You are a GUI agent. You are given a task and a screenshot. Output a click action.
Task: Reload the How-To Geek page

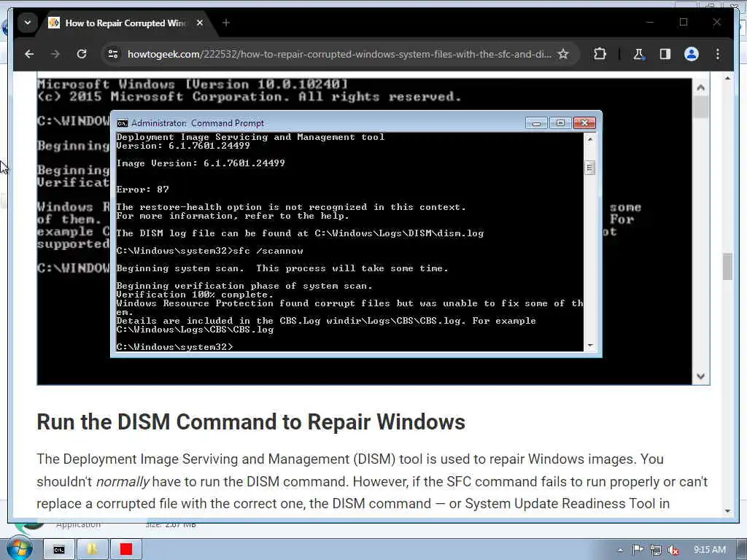pyautogui.click(x=82, y=54)
